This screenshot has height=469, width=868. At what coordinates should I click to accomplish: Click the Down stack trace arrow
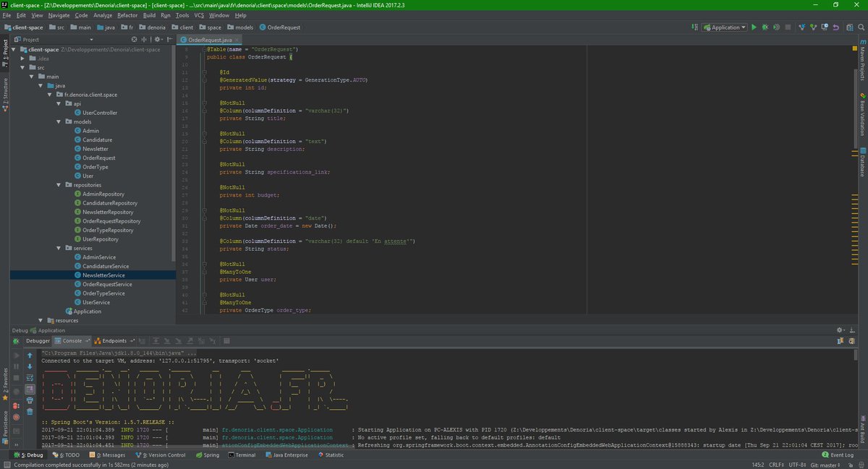(x=30, y=366)
